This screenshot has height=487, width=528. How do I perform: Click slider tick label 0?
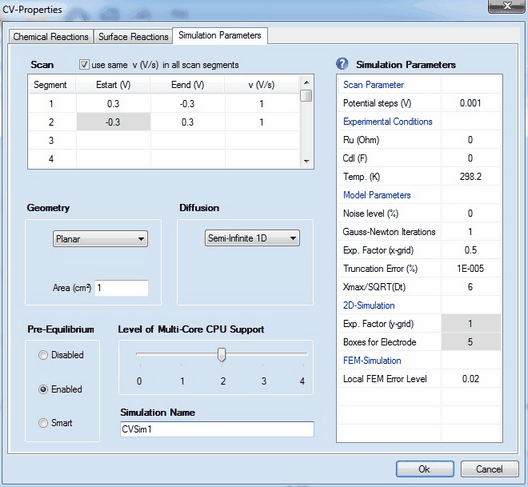point(139,381)
